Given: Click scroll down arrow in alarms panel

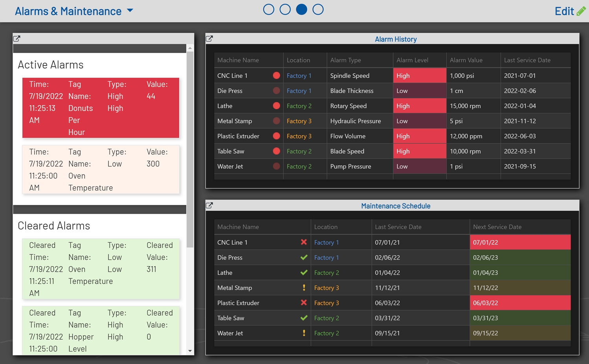Looking at the screenshot, I should click(x=190, y=351).
